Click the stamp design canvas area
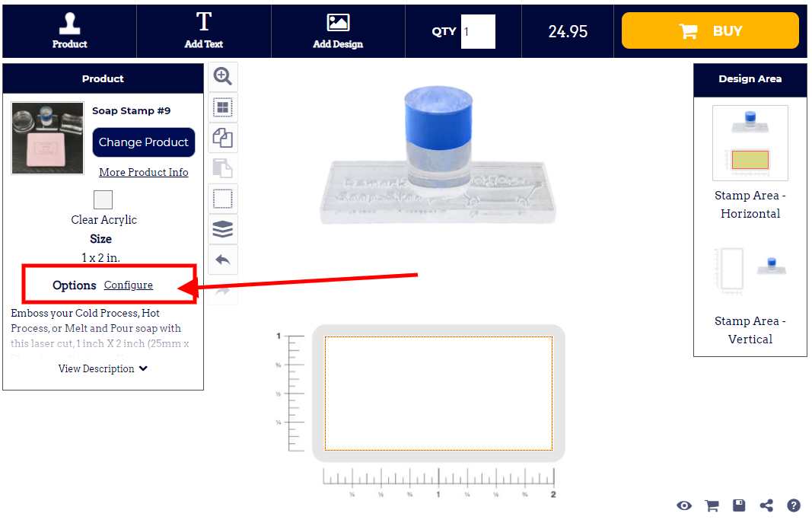Image resolution: width=812 pixels, height=526 pixels. pyautogui.click(x=438, y=394)
